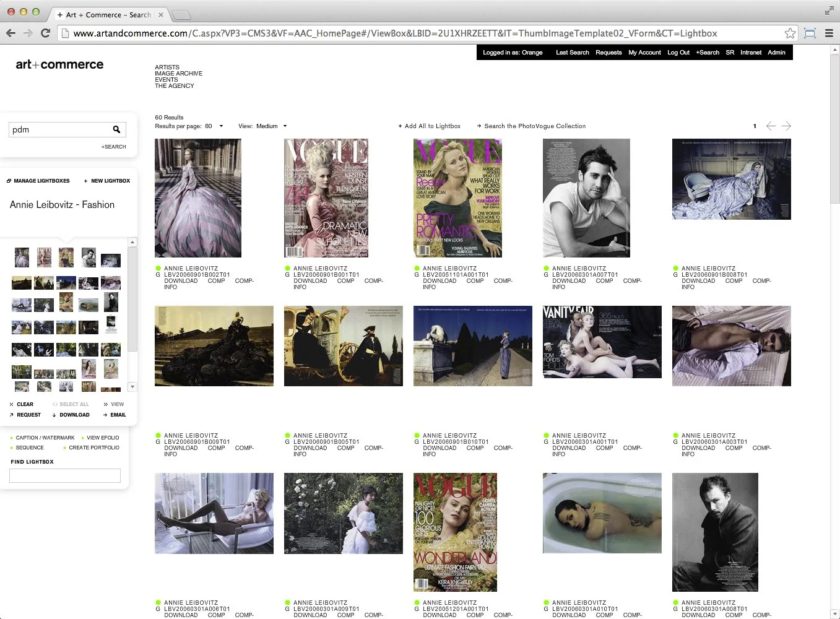Click the search magnifier icon beside pdm
This screenshot has height=619, width=840.
[x=116, y=129]
